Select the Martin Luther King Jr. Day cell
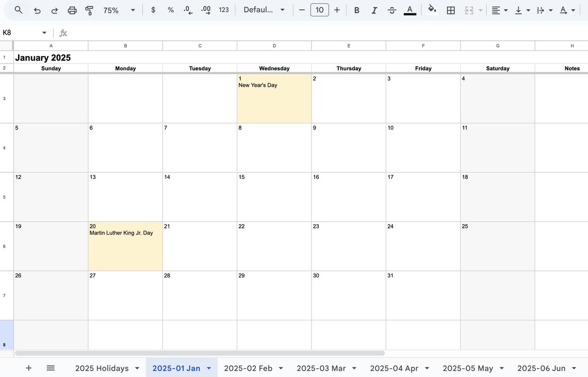Screen dimensions: 588x377 coord(125,246)
